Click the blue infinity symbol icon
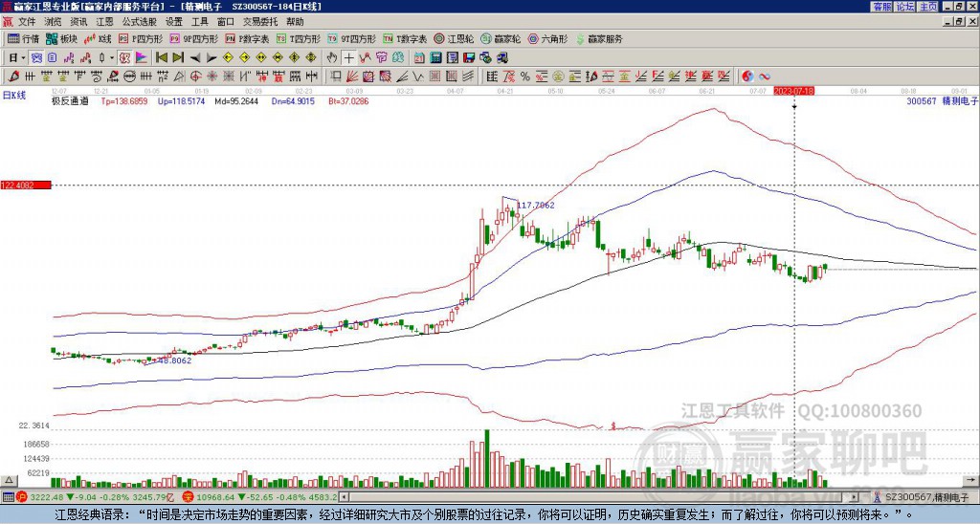 [x=765, y=76]
